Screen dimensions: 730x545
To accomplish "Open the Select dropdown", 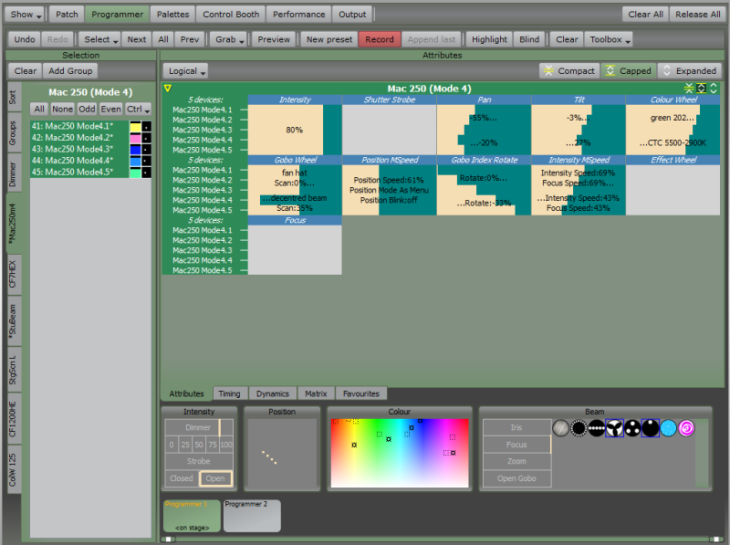I will click(100, 40).
